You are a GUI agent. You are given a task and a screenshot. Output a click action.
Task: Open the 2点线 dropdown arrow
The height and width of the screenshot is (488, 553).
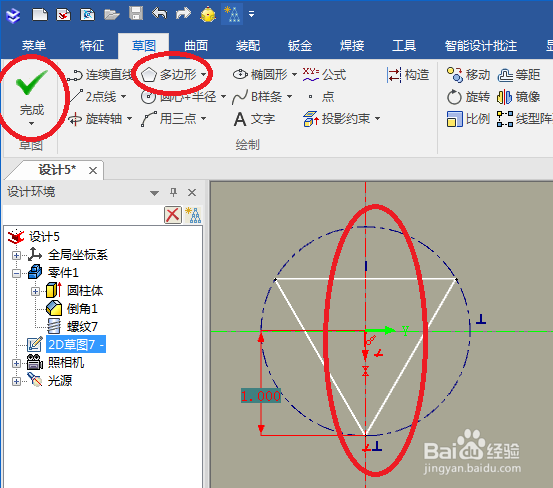click(x=123, y=97)
